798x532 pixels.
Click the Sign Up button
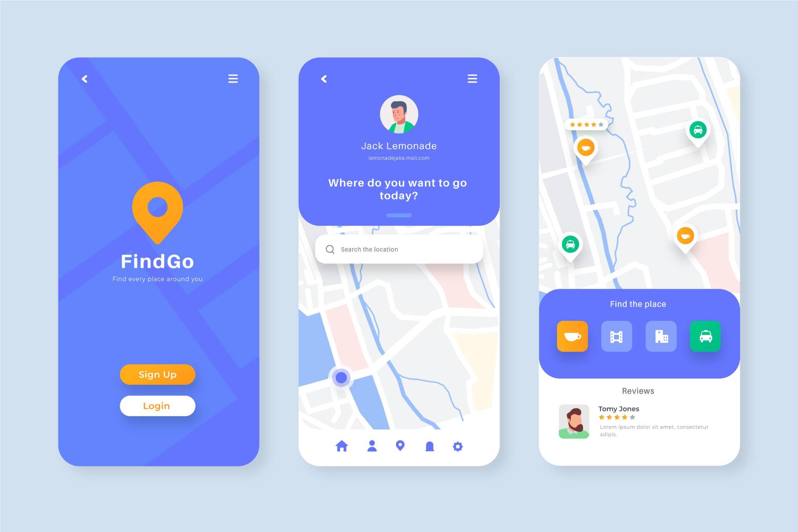pos(157,374)
